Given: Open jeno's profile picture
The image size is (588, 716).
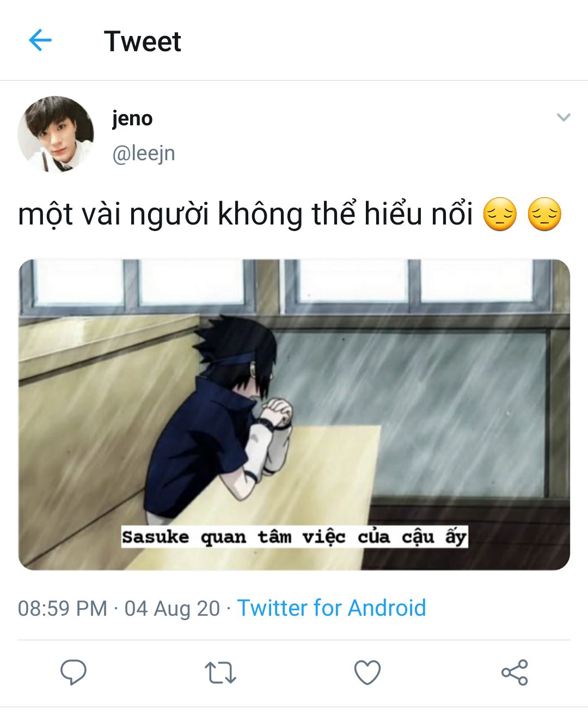Looking at the screenshot, I should [x=56, y=134].
